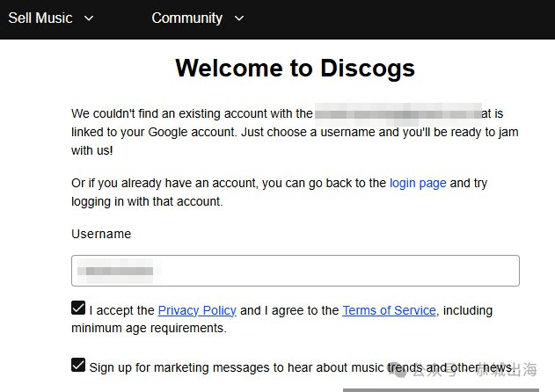Focus the Username input field

click(296, 271)
